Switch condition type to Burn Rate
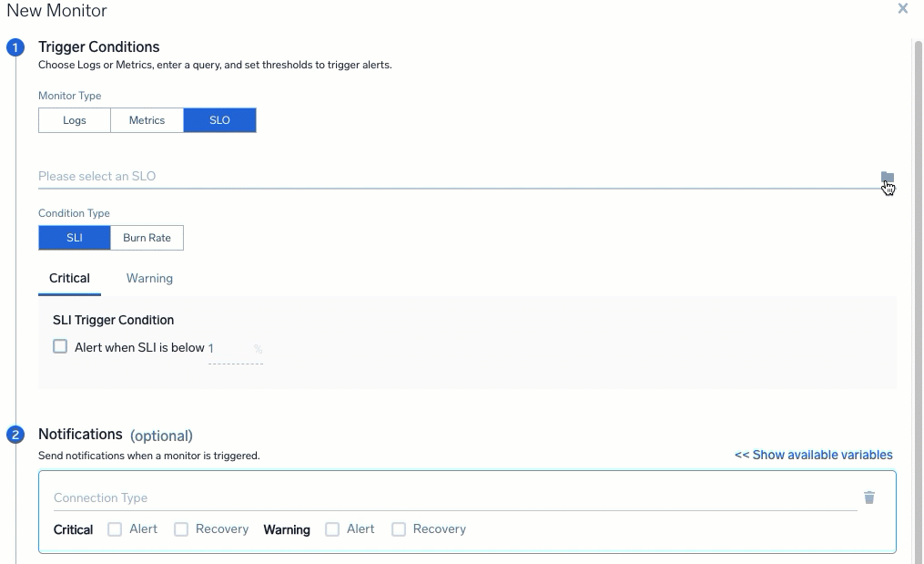Screen dimensions: 924x564 147,238
